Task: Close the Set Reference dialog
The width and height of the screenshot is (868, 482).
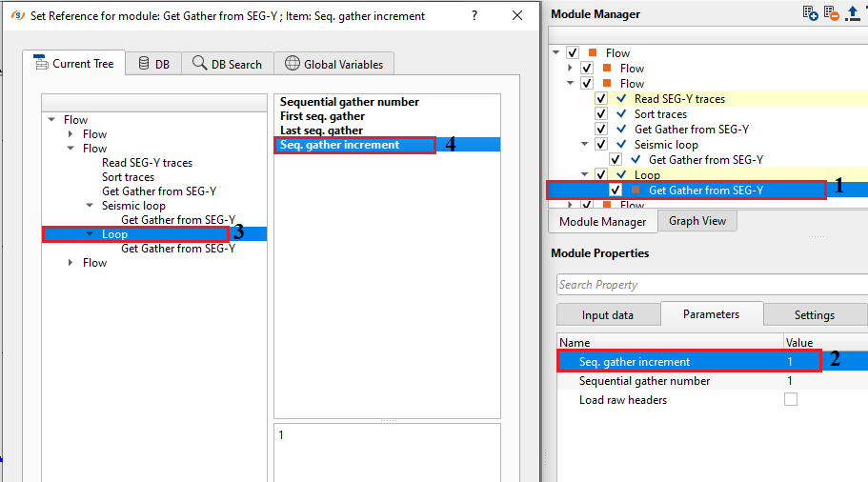Action: [x=517, y=15]
